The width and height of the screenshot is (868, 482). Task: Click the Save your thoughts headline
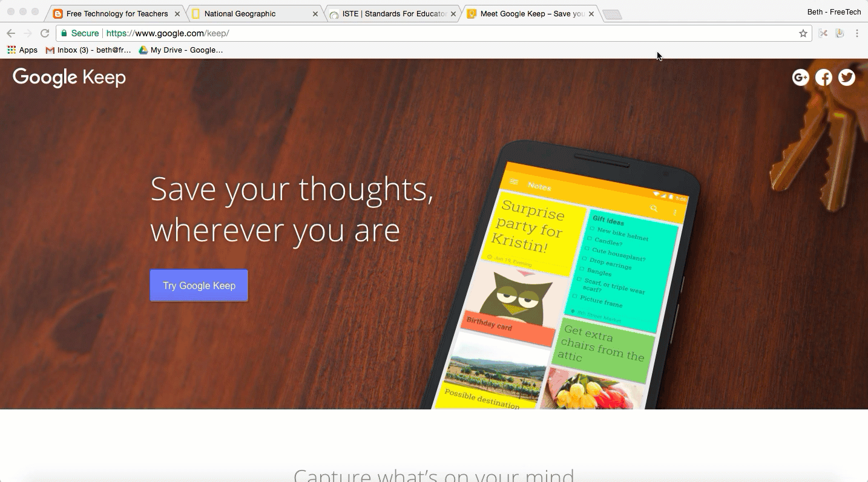pyautogui.click(x=292, y=209)
